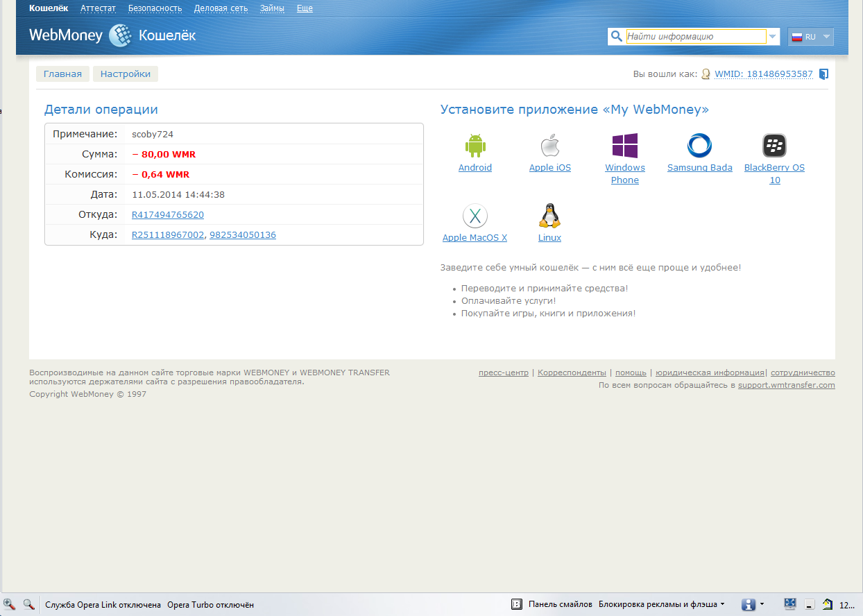The height and width of the screenshot is (616, 863).
Task: Focus the Найти информацию search field
Action: click(x=696, y=37)
